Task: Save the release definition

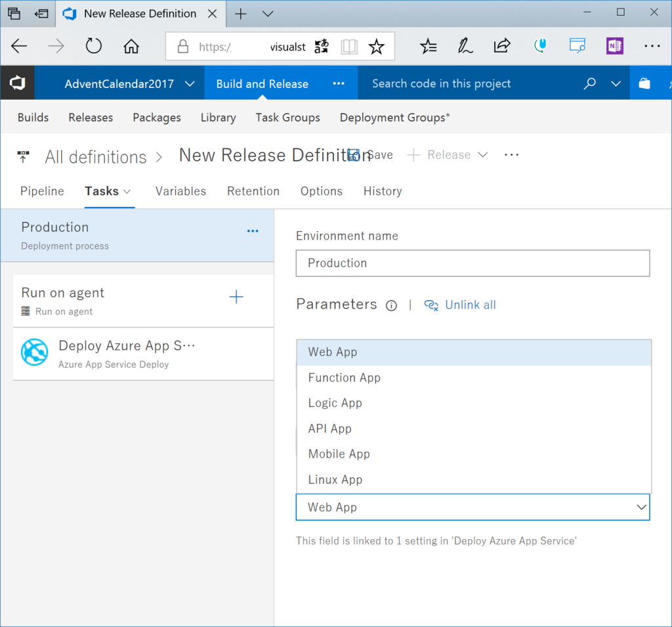Action: pyautogui.click(x=370, y=155)
